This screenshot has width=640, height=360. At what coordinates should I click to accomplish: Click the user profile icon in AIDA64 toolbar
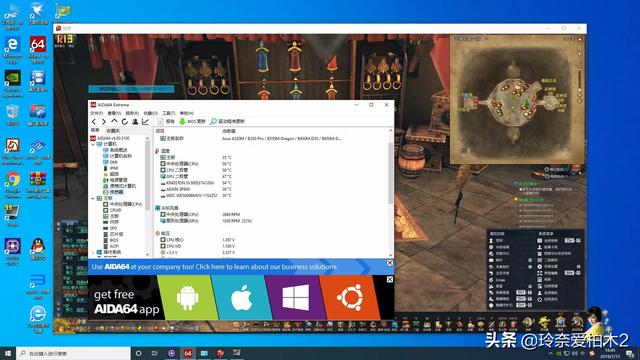point(135,122)
